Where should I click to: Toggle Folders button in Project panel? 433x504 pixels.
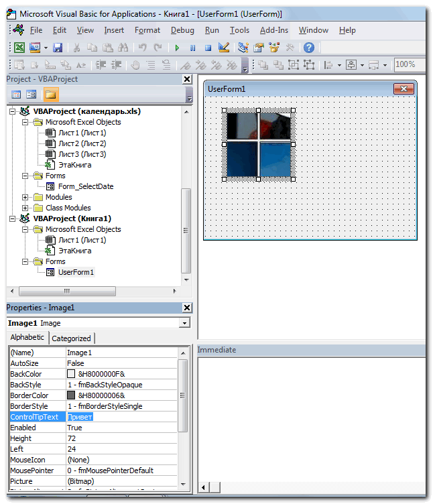click(50, 94)
